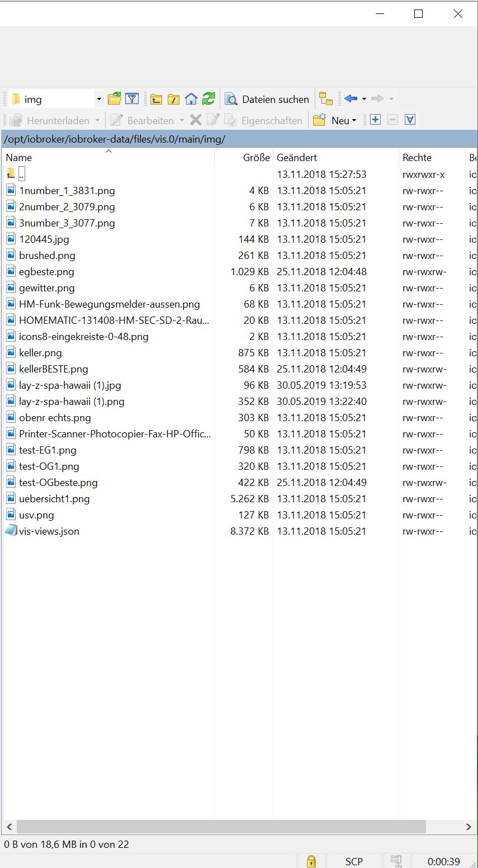Click the '0 B von 18,6 MB' status text

(x=67, y=845)
